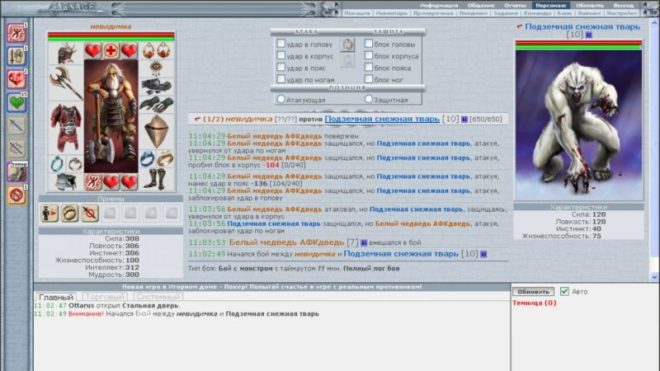Select the red heart icon in the left sidebar

pyautogui.click(x=16, y=79)
